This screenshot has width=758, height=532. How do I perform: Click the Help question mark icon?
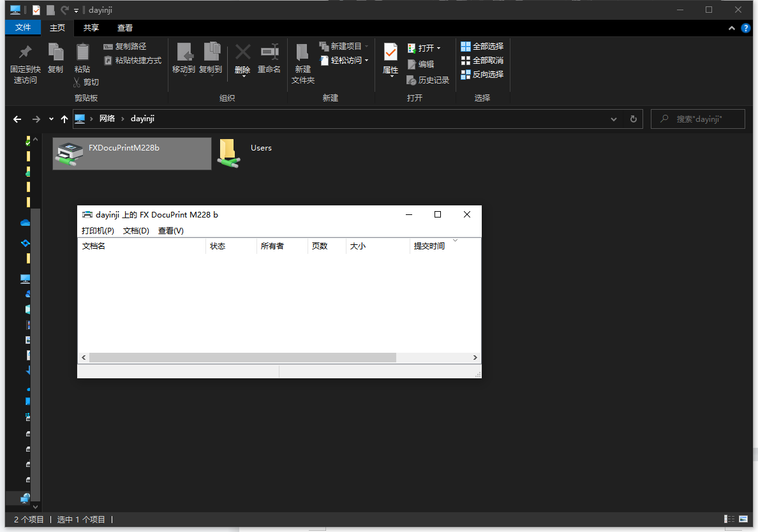745,28
